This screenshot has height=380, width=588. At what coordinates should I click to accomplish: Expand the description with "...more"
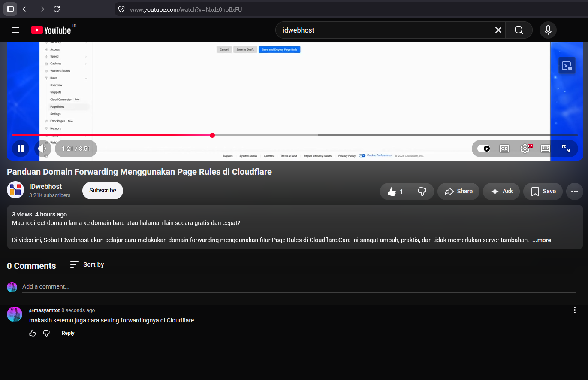coord(542,240)
